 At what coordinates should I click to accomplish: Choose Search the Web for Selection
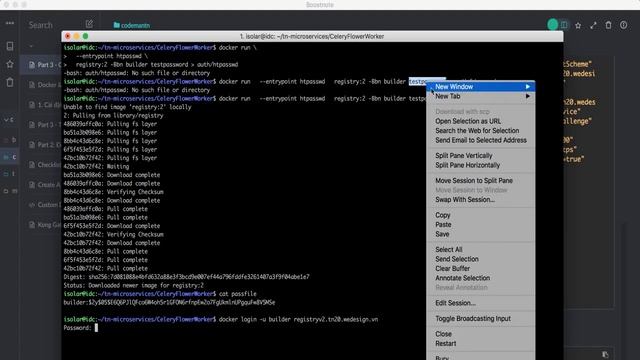tap(477, 131)
